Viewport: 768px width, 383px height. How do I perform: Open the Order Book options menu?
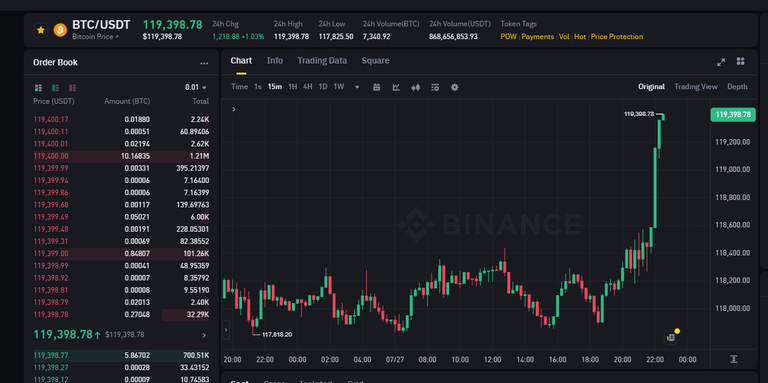[x=204, y=63]
